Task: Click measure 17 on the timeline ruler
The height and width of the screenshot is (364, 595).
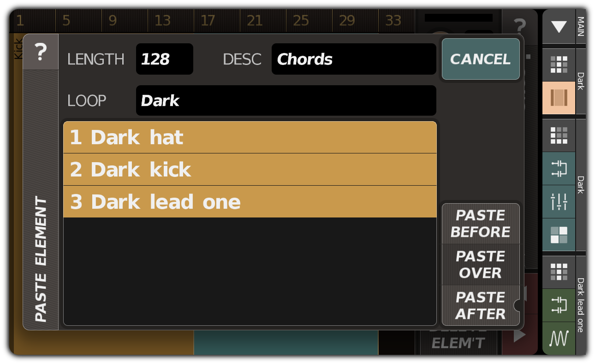Action: point(208,20)
